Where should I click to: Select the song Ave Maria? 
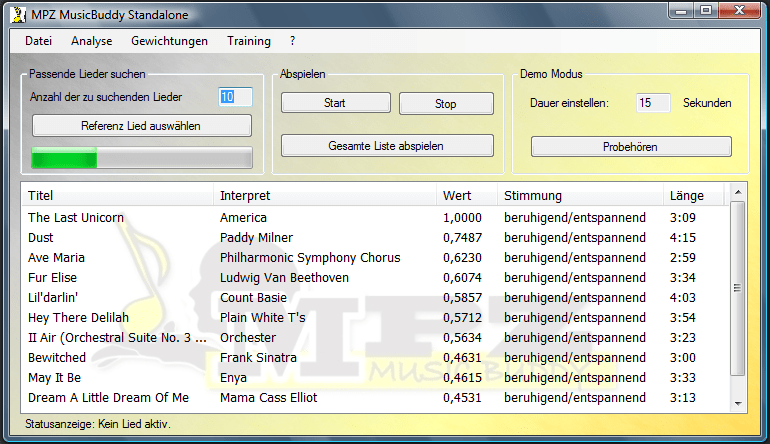click(x=56, y=258)
